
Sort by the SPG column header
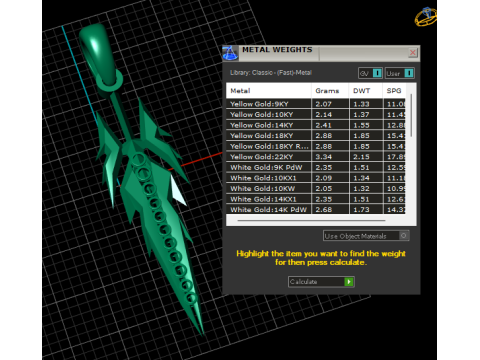click(x=394, y=91)
